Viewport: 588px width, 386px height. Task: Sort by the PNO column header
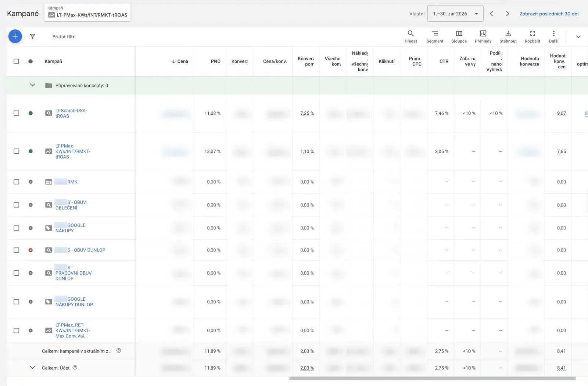216,61
